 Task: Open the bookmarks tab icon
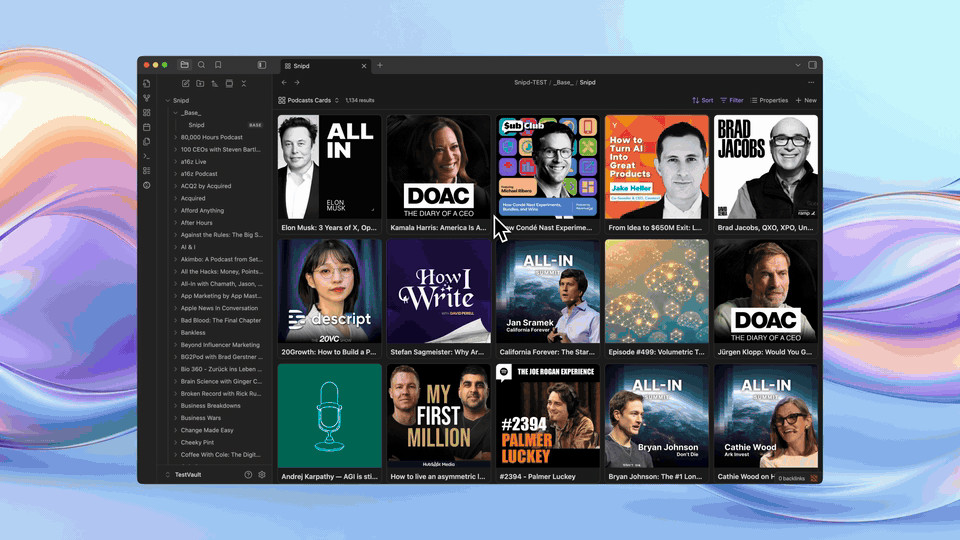click(x=218, y=65)
